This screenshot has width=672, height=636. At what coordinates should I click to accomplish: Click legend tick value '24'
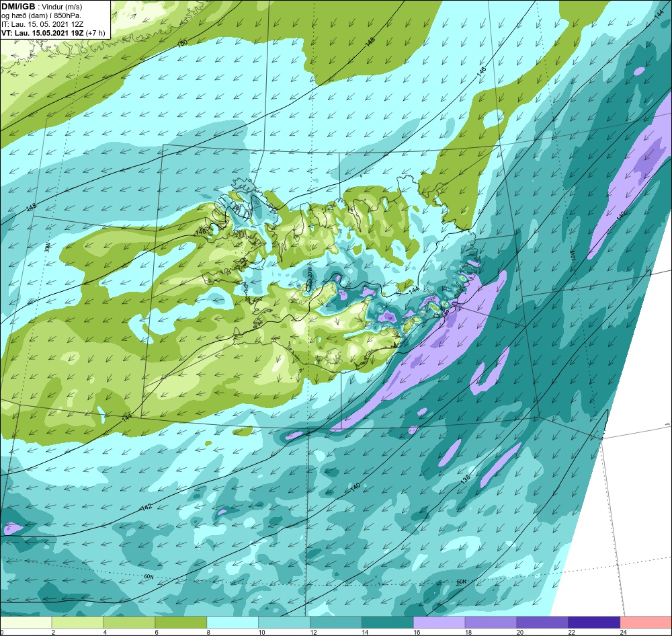pyautogui.click(x=623, y=632)
